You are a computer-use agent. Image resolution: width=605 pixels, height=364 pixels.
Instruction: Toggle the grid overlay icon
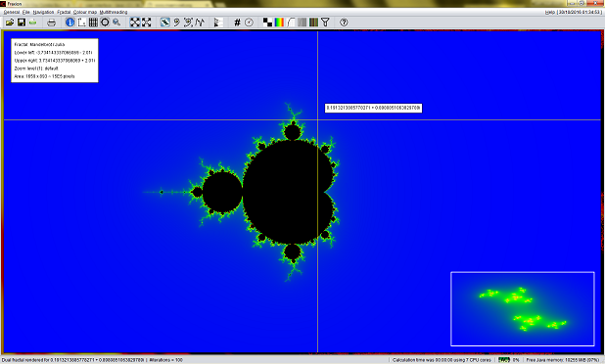pos(93,23)
